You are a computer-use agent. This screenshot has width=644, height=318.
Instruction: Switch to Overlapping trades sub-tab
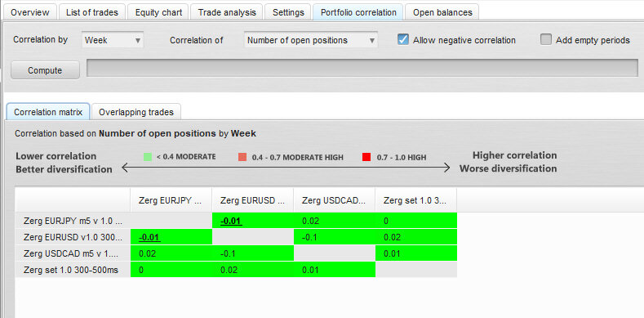(x=136, y=112)
